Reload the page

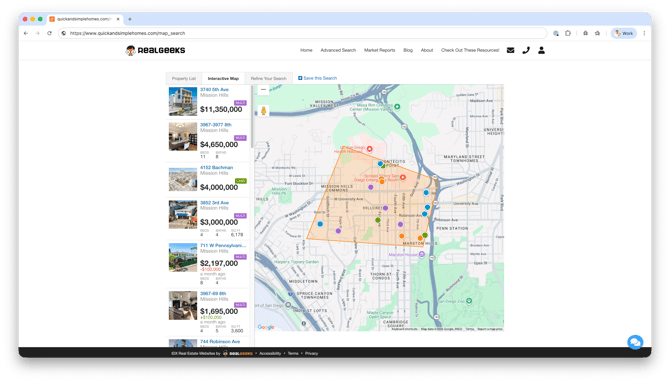[50, 33]
